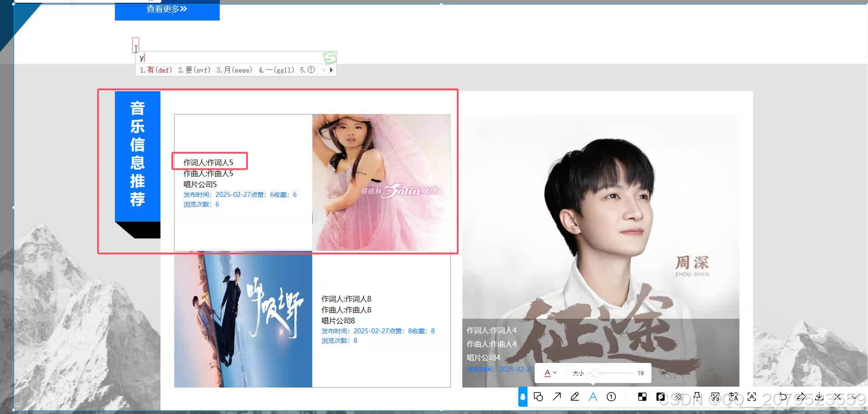The width and height of the screenshot is (868, 414).
Task: Open the translate text tool
Action: (x=734, y=397)
